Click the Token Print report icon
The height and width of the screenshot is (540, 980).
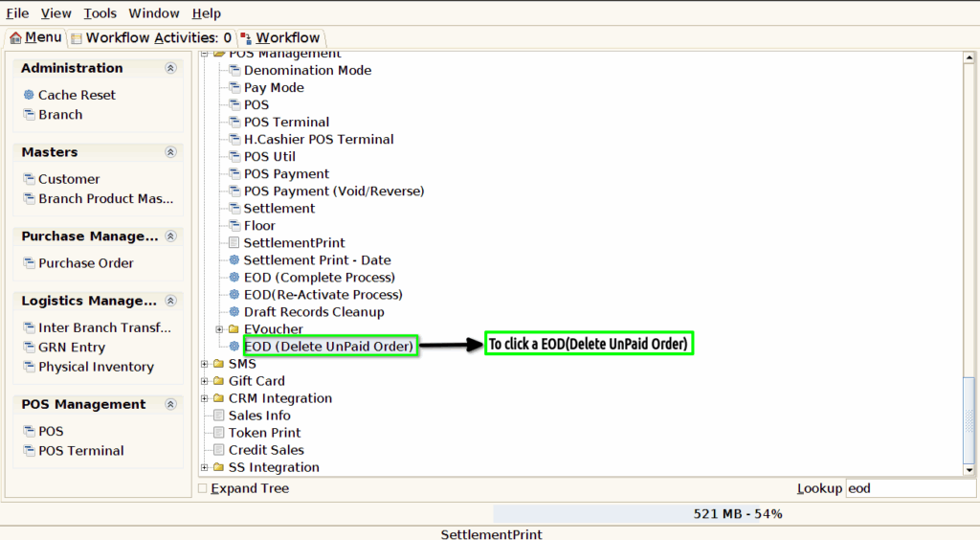(x=219, y=433)
